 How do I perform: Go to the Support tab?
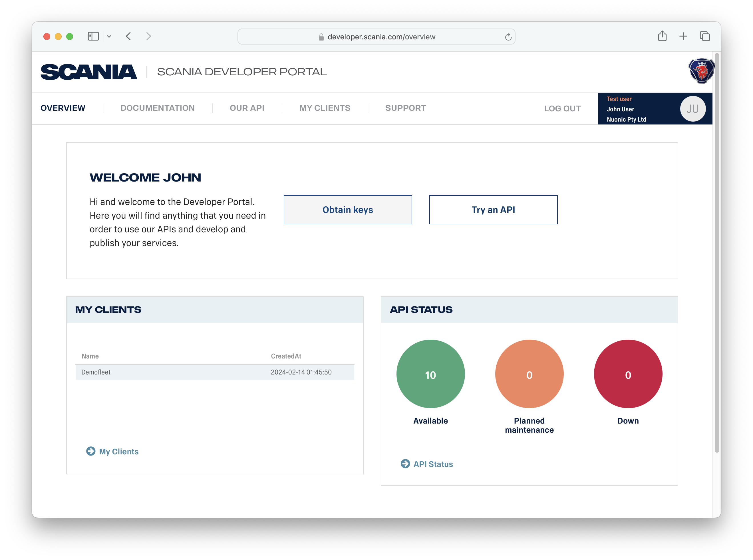coord(406,108)
